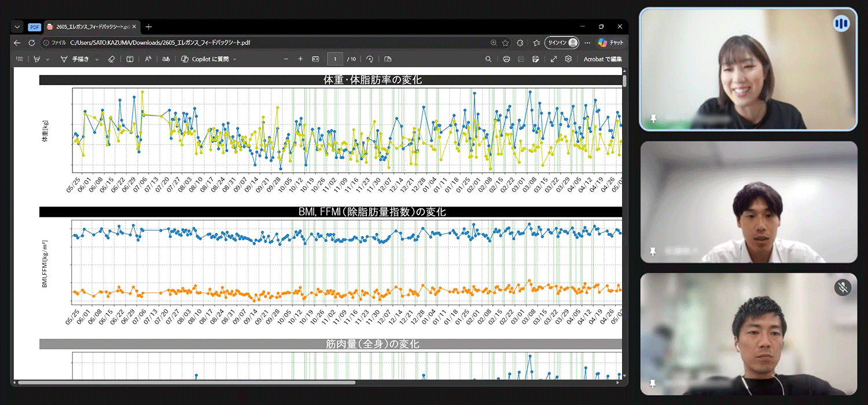
Task: Select the eraser tool
Action: pyautogui.click(x=112, y=59)
